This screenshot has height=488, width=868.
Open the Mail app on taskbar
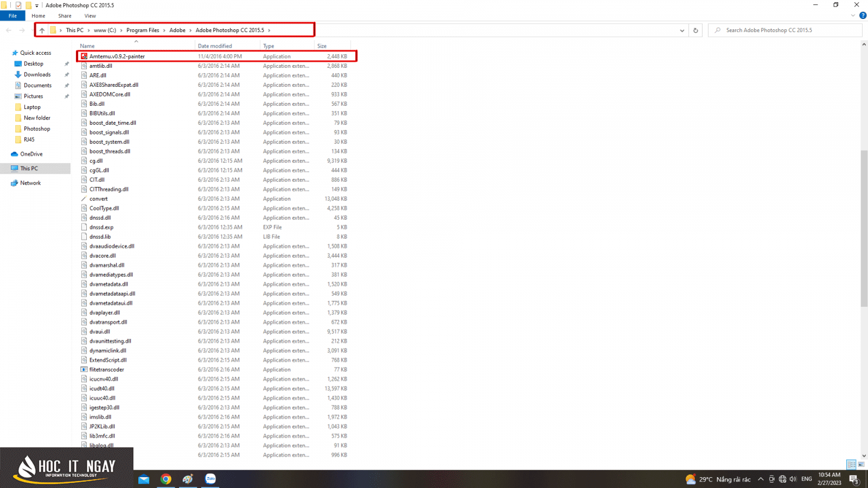coord(144,479)
